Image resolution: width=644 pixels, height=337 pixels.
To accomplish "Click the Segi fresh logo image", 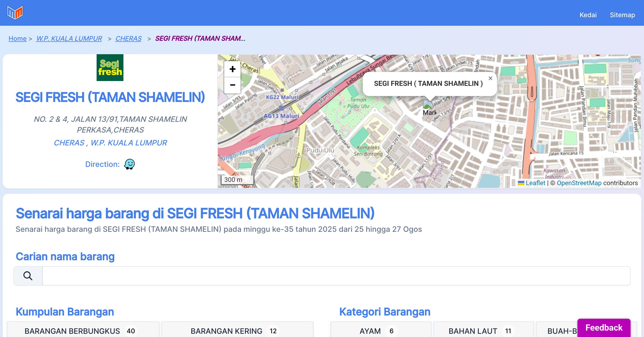I will (110, 68).
